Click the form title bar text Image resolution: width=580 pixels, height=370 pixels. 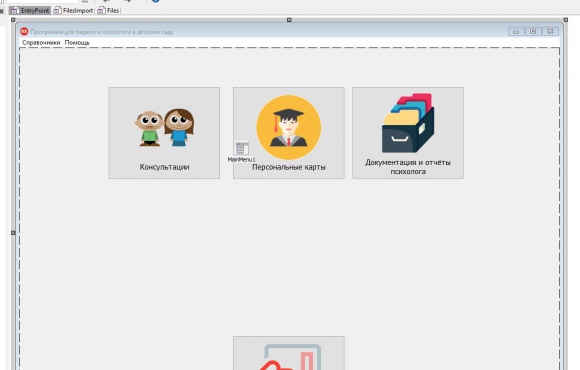(102, 32)
